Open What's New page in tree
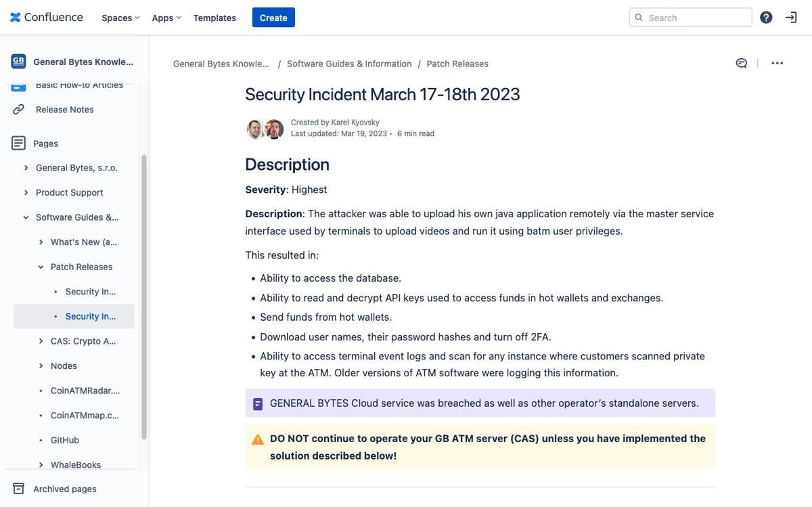This screenshot has height=507, width=812. coord(85,242)
